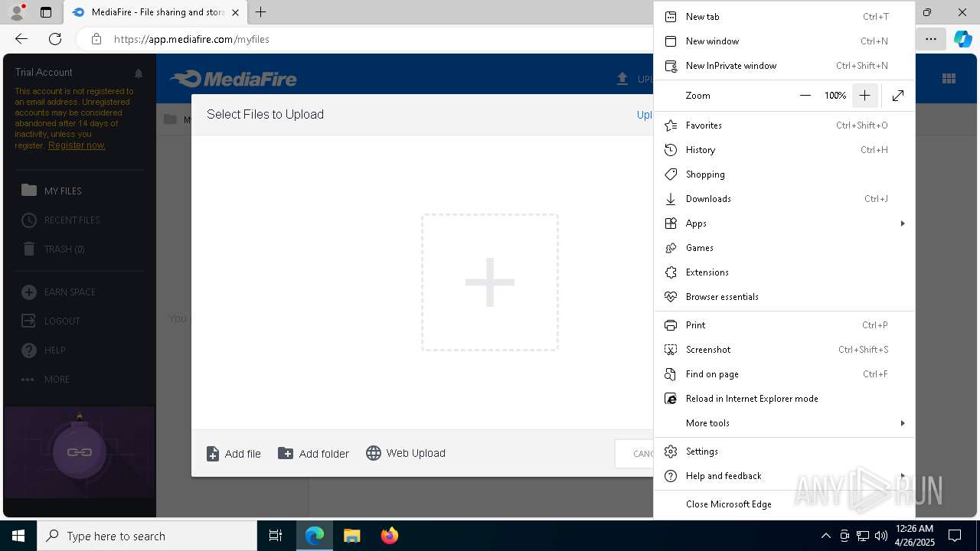Click the Print printer icon
This screenshot has height=551, width=980.
pos(671,324)
